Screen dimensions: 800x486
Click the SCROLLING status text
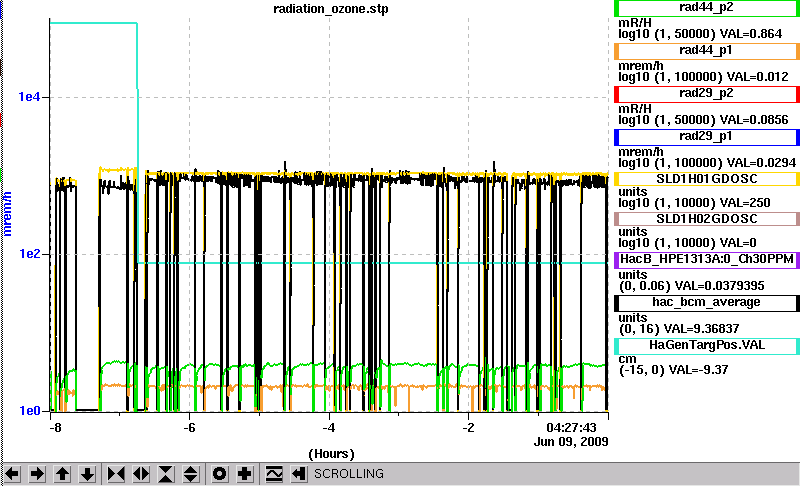349,474
